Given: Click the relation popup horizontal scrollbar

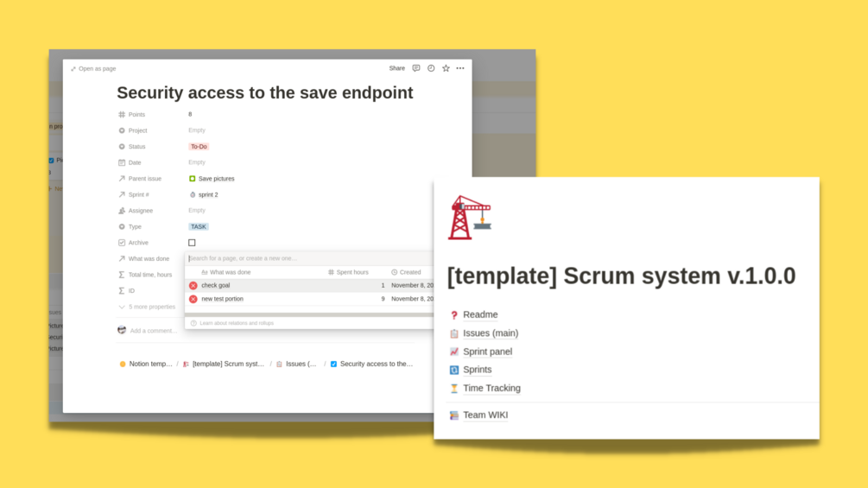Looking at the screenshot, I should (x=309, y=314).
